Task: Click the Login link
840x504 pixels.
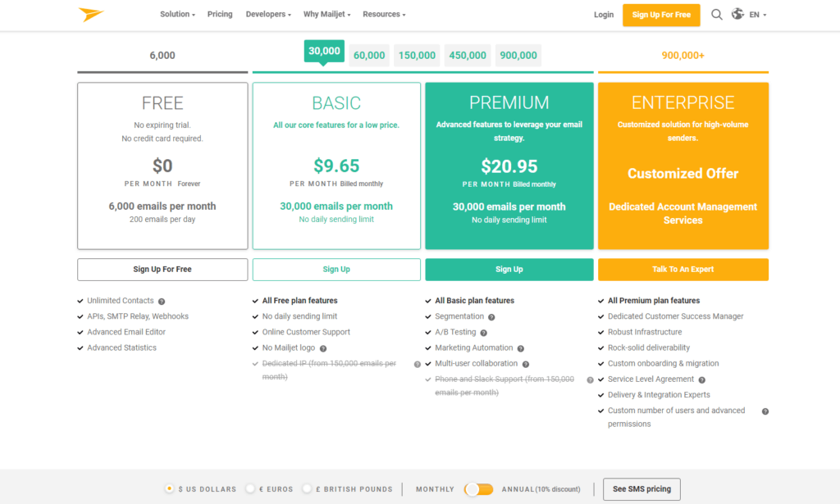Action: pyautogui.click(x=604, y=15)
